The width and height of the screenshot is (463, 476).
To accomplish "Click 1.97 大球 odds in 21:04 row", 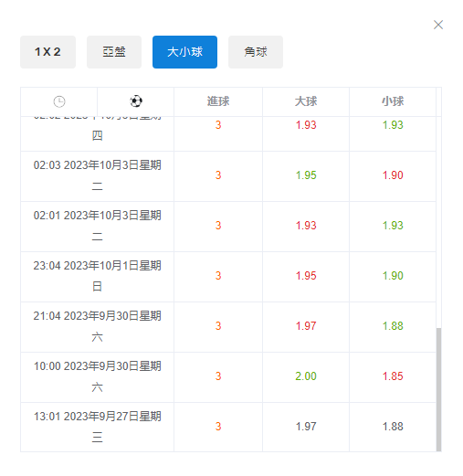I will 306,326.
